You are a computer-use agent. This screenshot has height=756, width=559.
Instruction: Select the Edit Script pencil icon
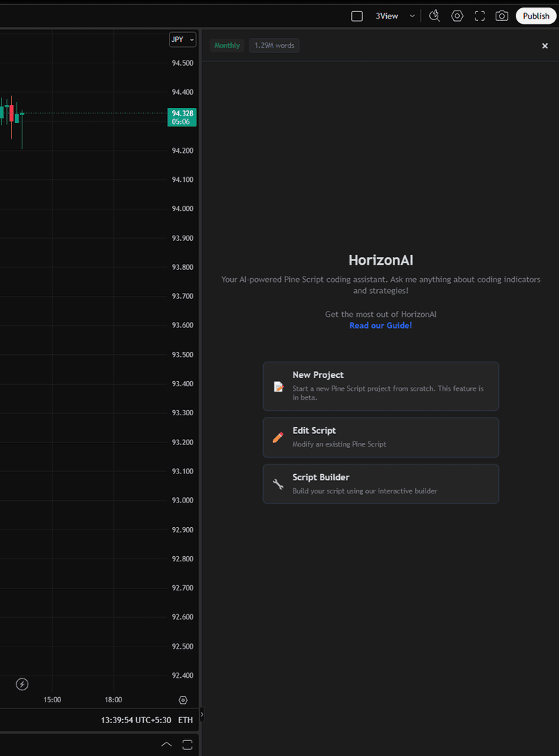point(278,436)
